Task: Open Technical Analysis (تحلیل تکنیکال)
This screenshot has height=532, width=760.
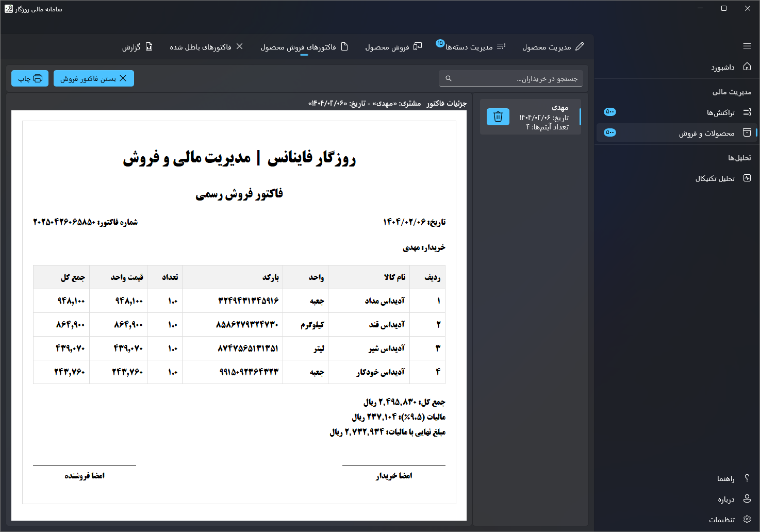Action: [677, 178]
